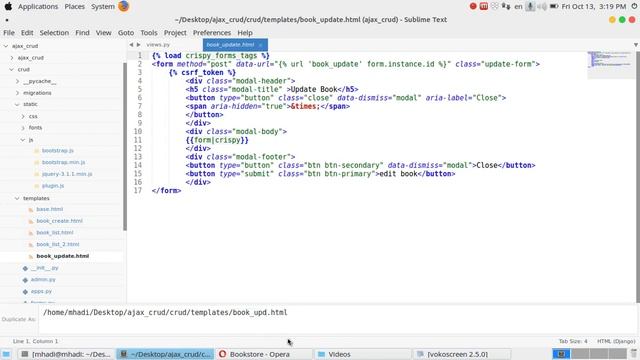The height and width of the screenshot is (360, 640).
Task: Collapse the crud folder
Action: 11,69
